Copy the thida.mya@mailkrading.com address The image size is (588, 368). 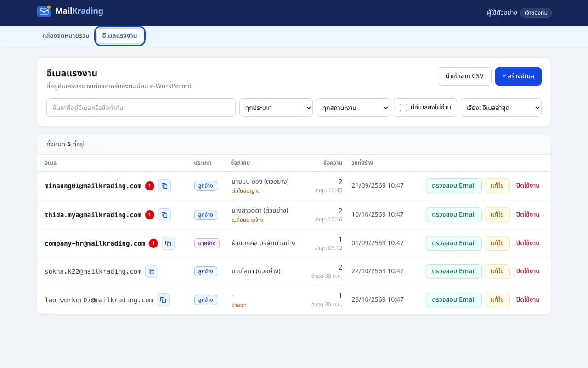coord(164,215)
